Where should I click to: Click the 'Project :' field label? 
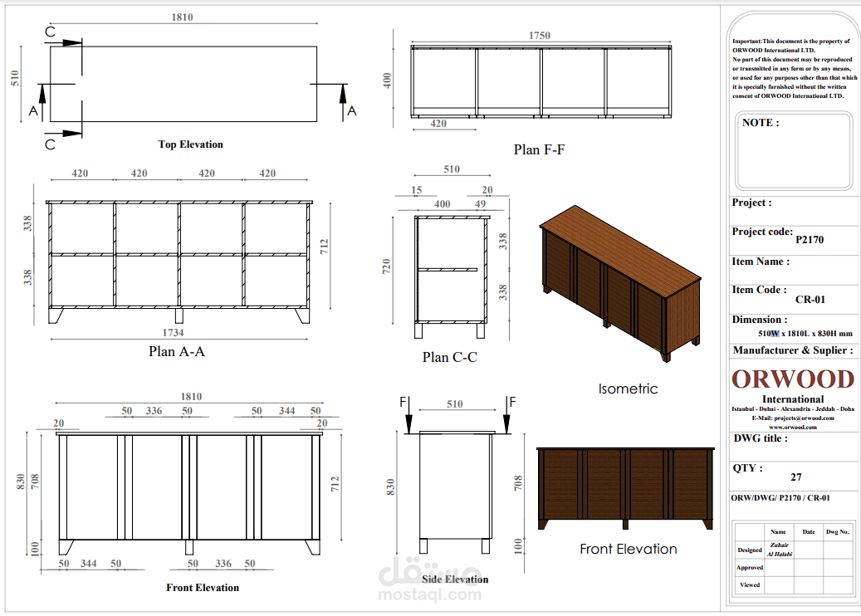751,203
